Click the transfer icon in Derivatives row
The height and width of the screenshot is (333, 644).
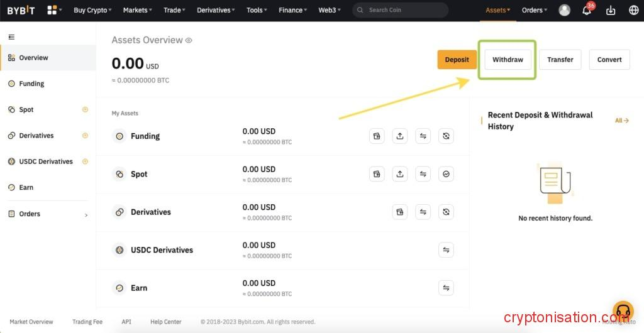pos(423,212)
